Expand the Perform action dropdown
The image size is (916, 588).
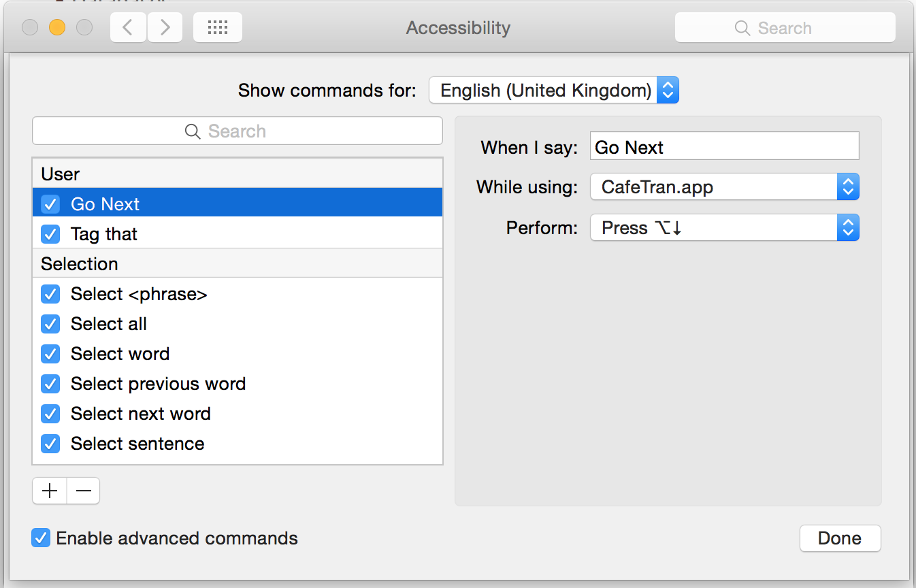[724, 228]
